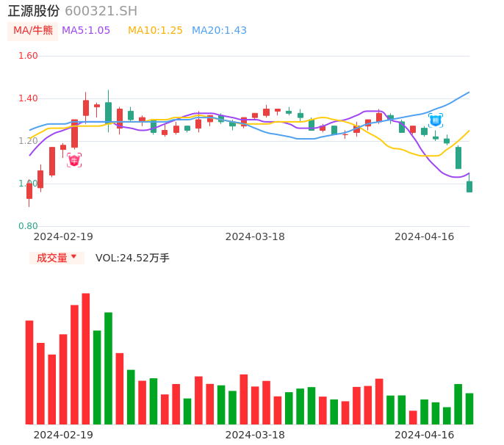
Task: Click the stock code 600321.SH
Action: point(101,11)
